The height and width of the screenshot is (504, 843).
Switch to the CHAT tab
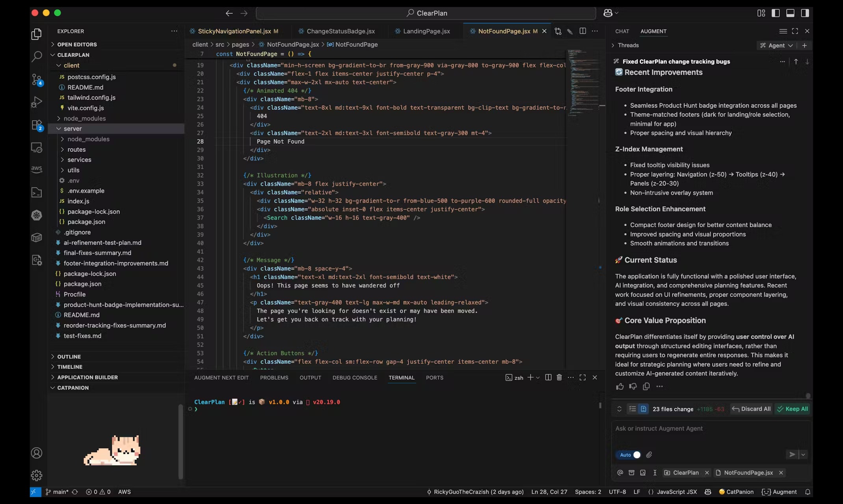[x=622, y=31]
